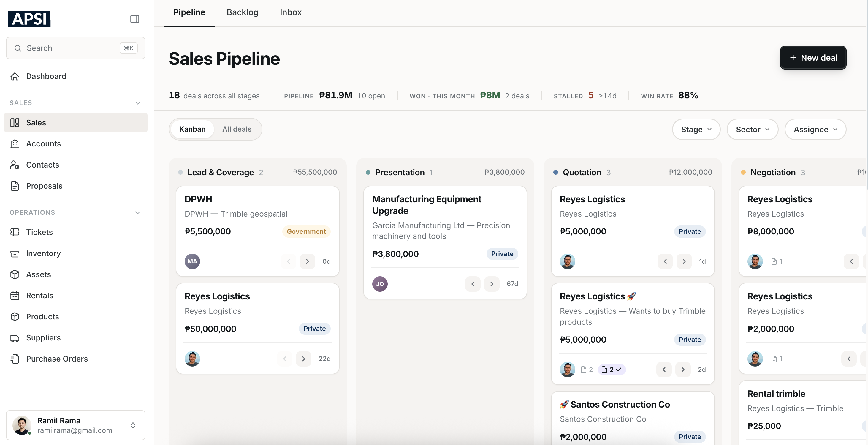Open Inventory in sidebar
Image resolution: width=868 pixels, height=445 pixels.
[x=75, y=253]
